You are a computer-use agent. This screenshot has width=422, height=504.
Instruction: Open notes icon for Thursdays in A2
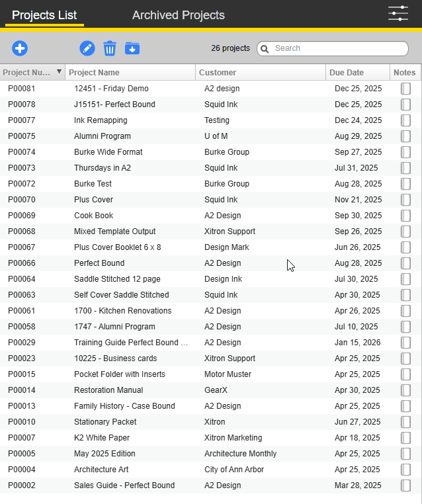pos(405,168)
